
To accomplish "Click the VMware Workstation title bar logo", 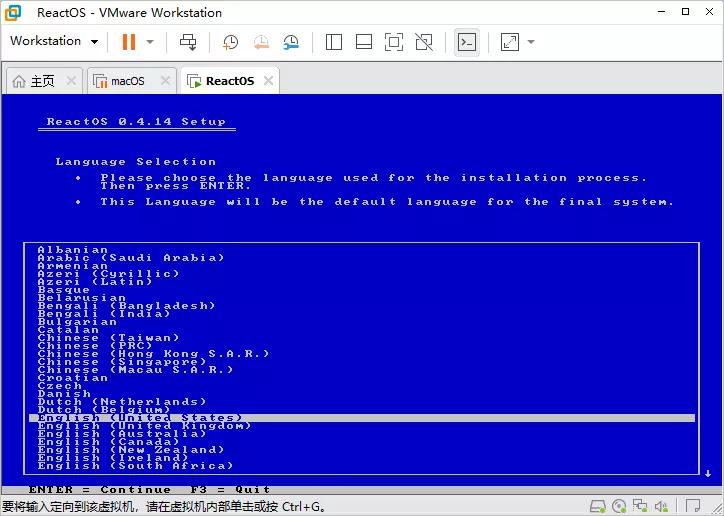I will click(x=13, y=12).
